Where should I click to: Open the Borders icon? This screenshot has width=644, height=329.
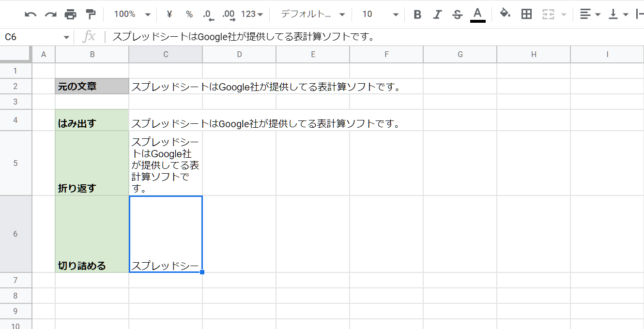526,15
